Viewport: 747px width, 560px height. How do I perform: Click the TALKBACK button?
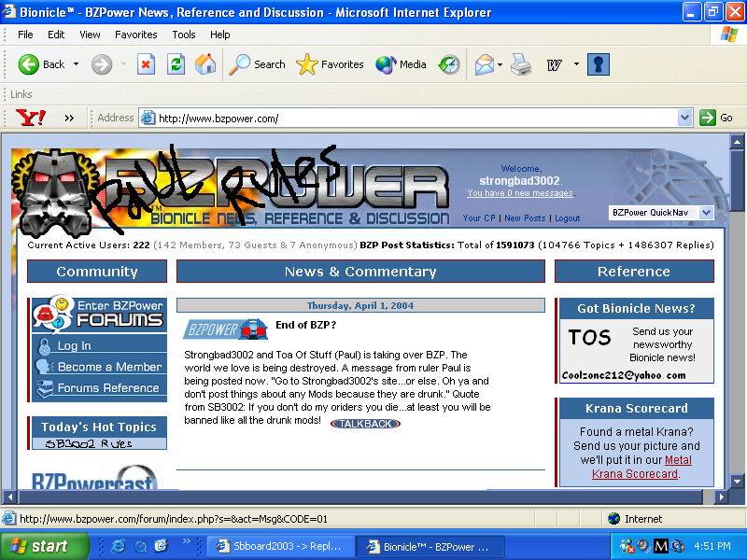coord(365,424)
